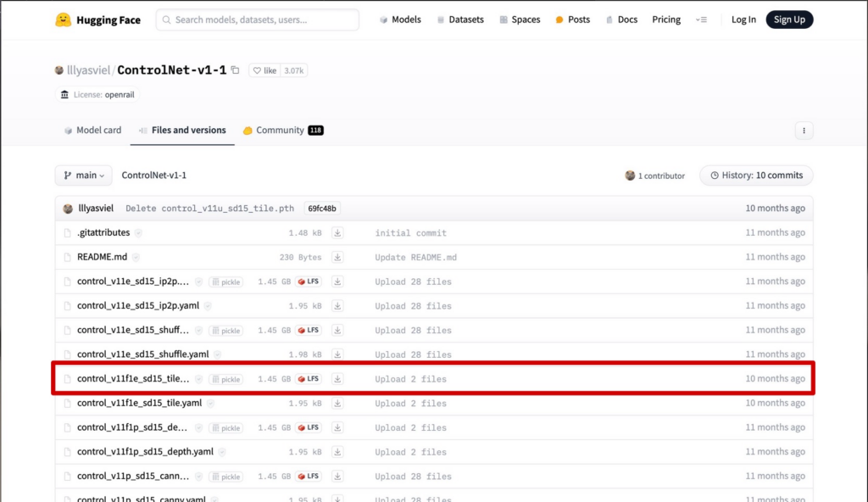
Task: Click the ControlNet-v1-1 model title
Action: (x=171, y=70)
